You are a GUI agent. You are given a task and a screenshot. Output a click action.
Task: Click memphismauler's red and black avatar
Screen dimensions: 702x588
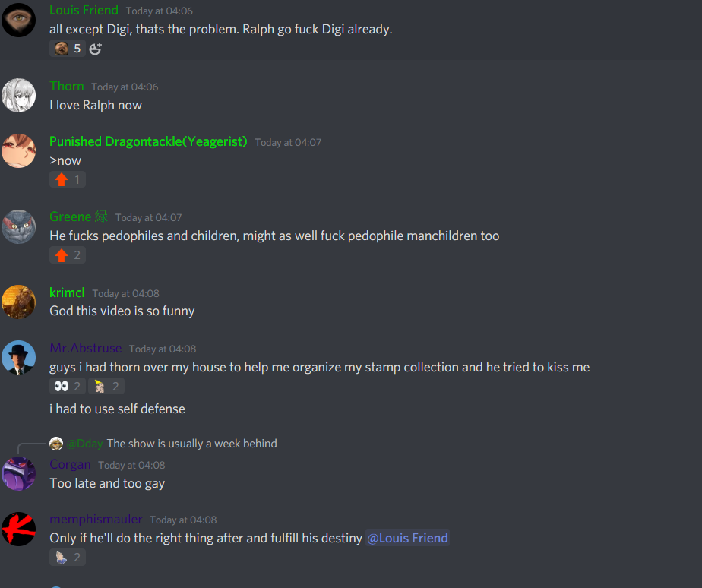pos(18,529)
